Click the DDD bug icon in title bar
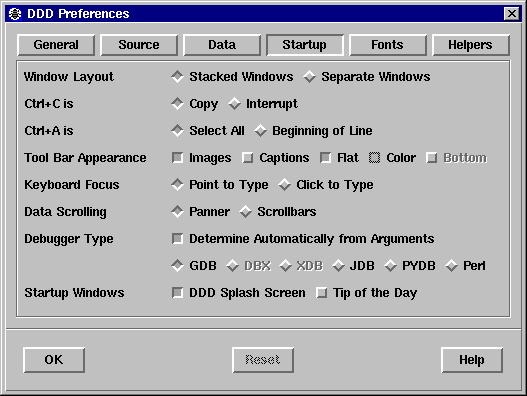Viewport: 527px width, 396px height. point(15,14)
